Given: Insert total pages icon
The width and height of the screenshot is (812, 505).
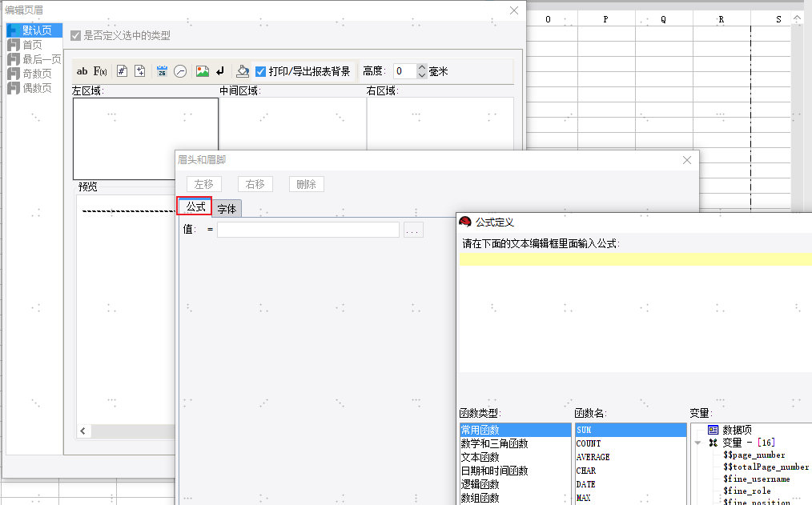Looking at the screenshot, I should 140,71.
